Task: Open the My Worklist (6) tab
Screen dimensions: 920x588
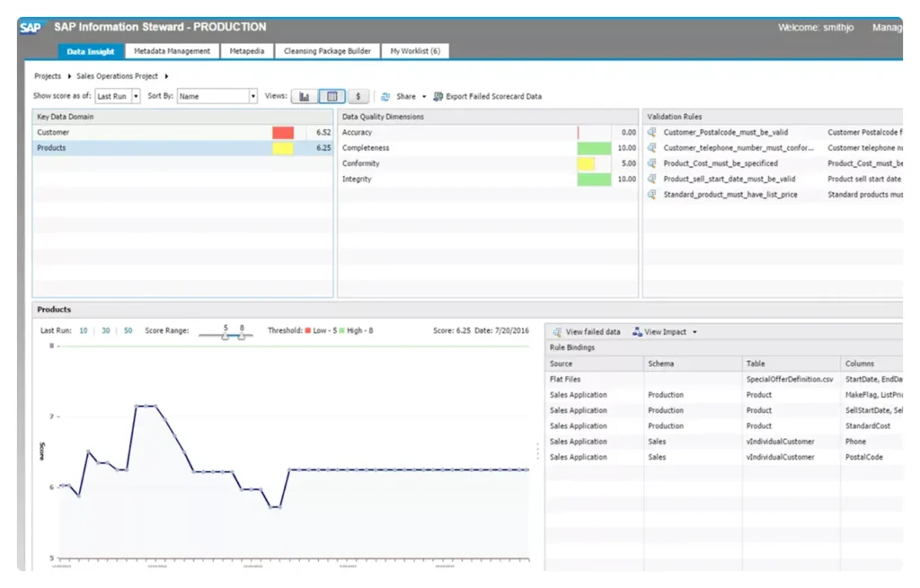Action: pyautogui.click(x=415, y=50)
